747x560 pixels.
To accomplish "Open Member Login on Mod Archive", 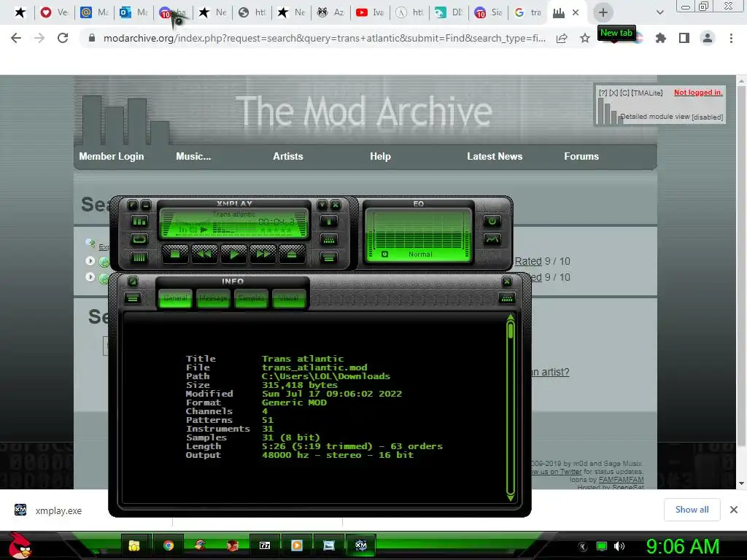I will 112,156.
